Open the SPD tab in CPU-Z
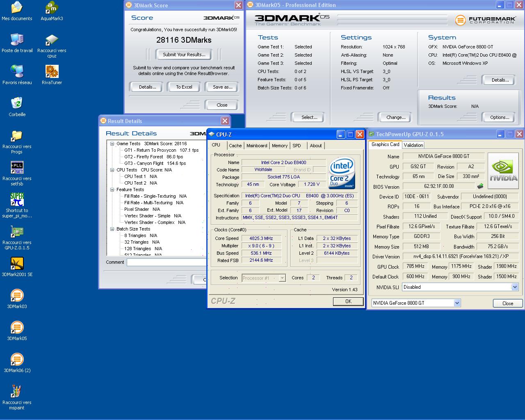 coord(297,146)
